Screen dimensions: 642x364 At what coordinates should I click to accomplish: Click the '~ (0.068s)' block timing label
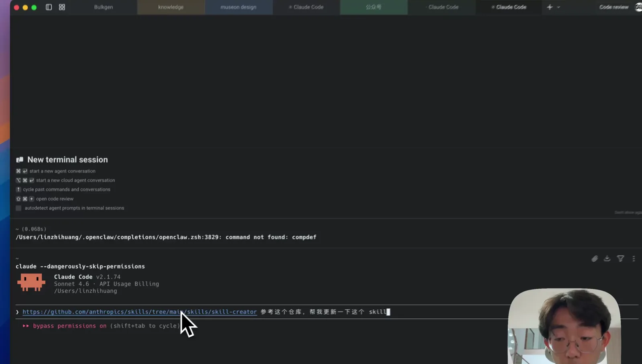[31, 229]
